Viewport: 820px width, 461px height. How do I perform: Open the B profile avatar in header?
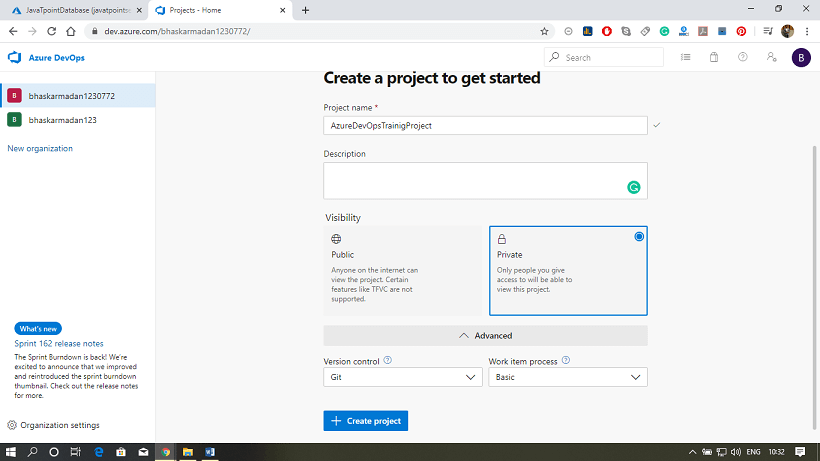(801, 57)
